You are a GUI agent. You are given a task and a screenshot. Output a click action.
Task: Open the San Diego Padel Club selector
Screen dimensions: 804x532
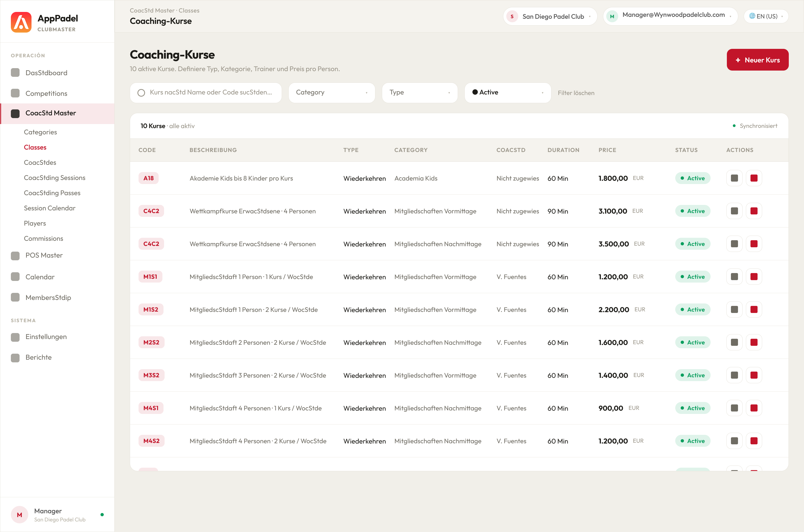click(550, 16)
